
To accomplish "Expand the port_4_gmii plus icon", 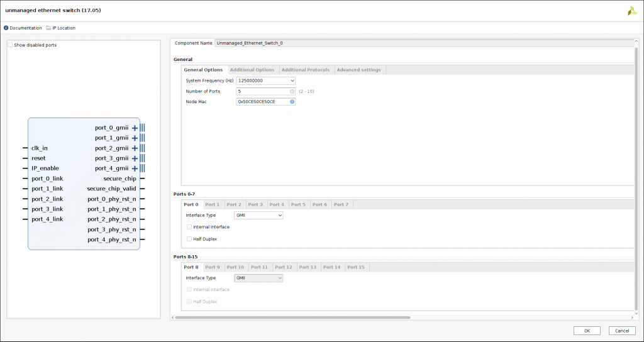I will pos(135,168).
